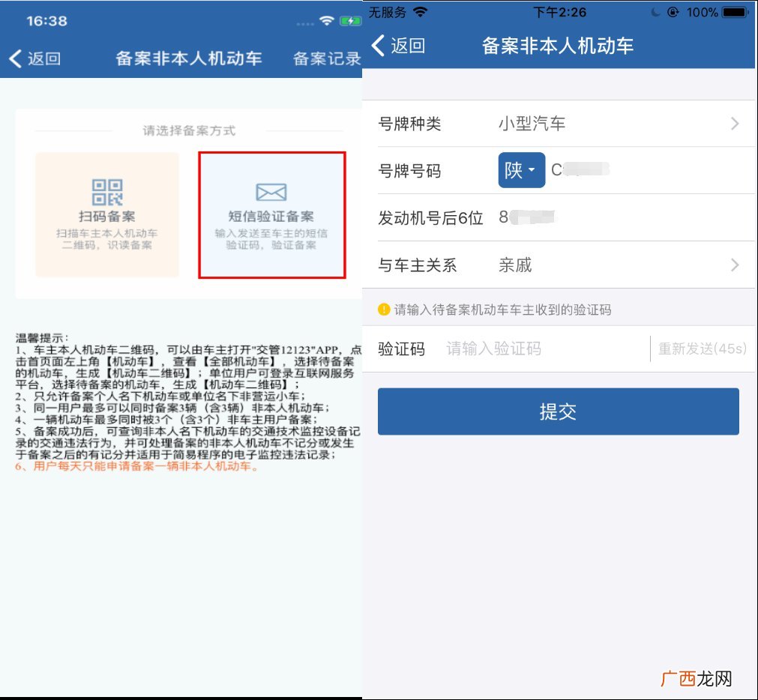
Task: Click the 下午2:26 clock on the right screen
Action: (x=560, y=12)
